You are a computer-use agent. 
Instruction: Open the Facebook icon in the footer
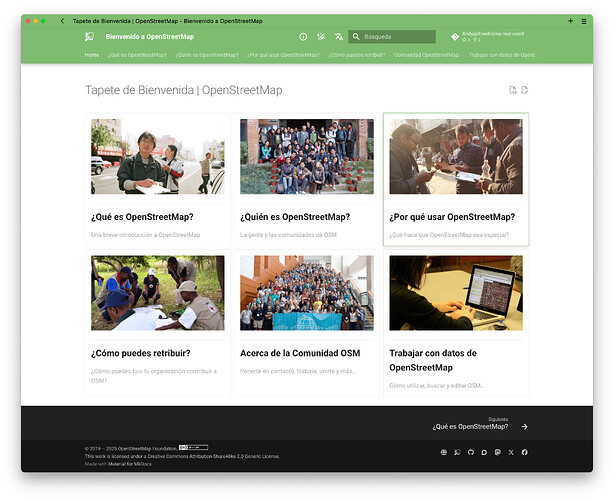[x=525, y=452]
